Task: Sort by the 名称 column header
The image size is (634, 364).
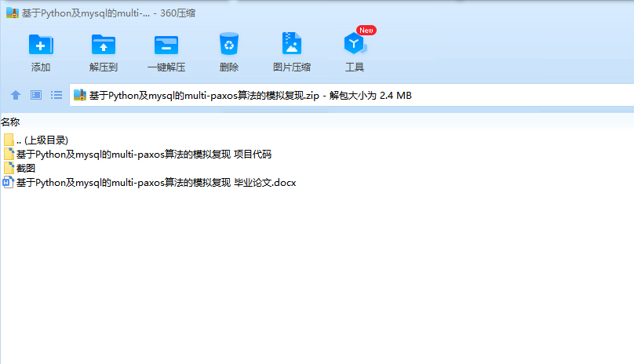Action: point(10,122)
